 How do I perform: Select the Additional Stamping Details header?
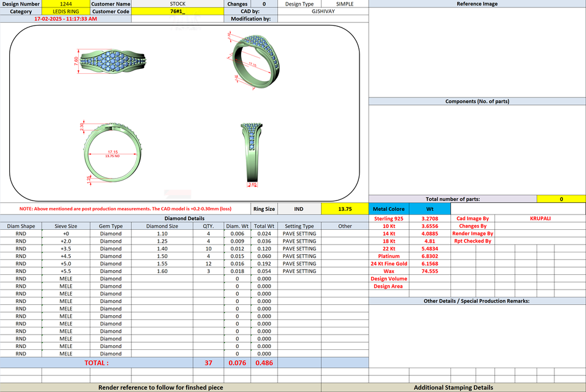click(x=454, y=388)
